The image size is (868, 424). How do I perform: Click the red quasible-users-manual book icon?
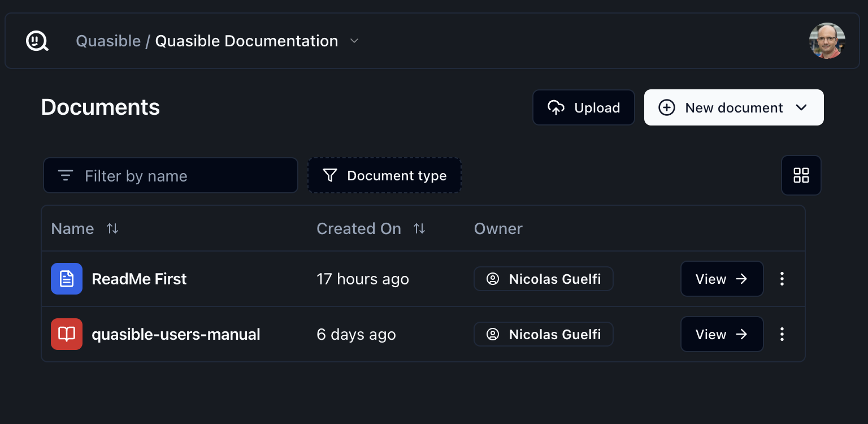coord(67,334)
